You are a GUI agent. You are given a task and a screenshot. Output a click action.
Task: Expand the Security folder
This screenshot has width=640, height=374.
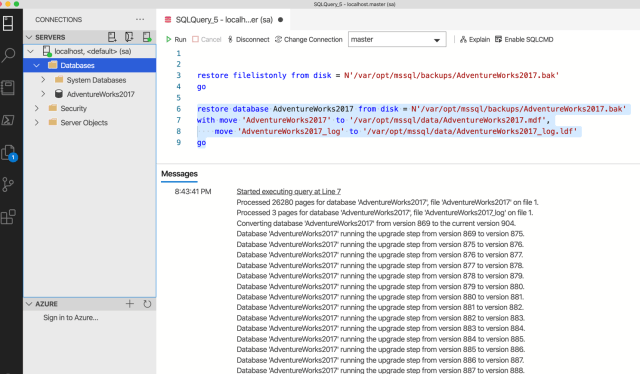[x=37, y=108]
